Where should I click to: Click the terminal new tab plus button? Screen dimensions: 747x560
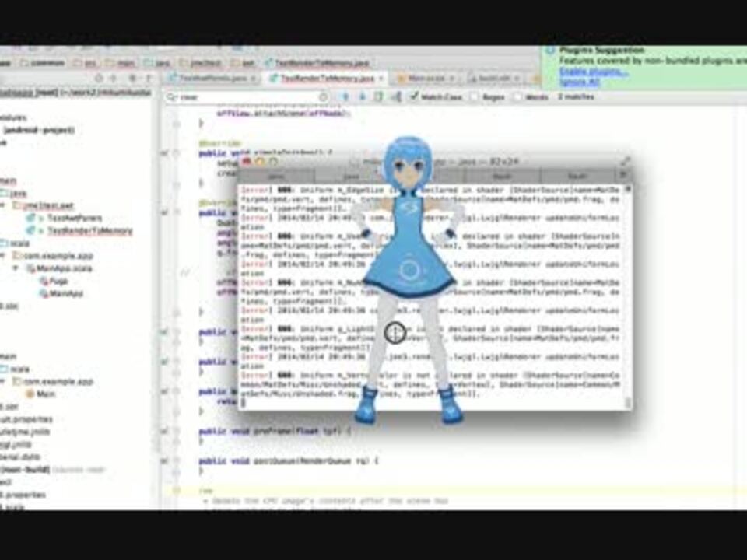click(622, 177)
